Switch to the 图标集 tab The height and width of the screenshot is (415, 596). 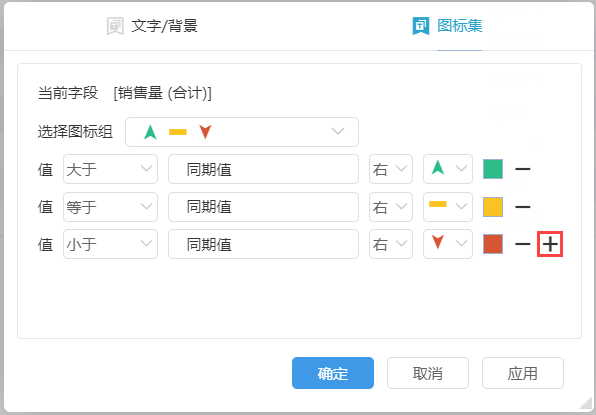(x=448, y=26)
